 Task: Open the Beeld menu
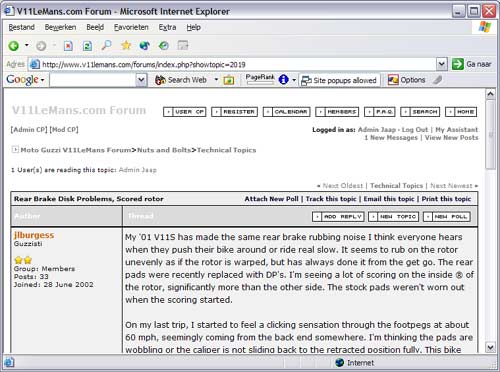tap(95, 27)
